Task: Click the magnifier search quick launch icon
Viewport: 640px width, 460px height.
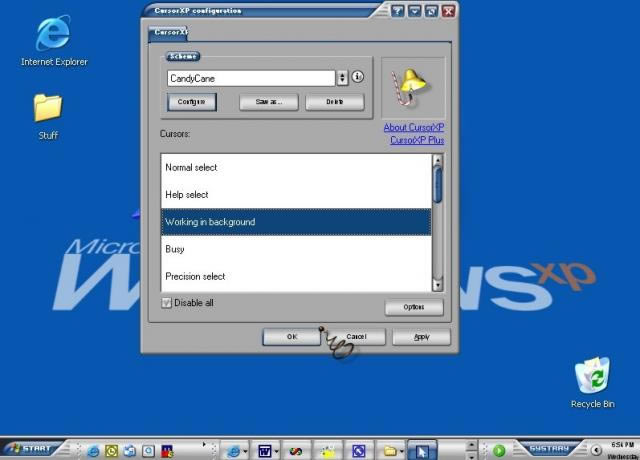Action: point(148,451)
